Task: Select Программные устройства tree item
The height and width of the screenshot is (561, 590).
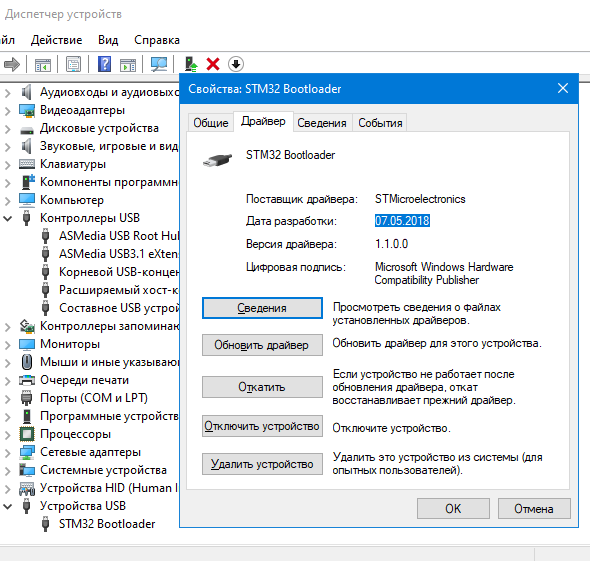Action: pyautogui.click(x=109, y=416)
